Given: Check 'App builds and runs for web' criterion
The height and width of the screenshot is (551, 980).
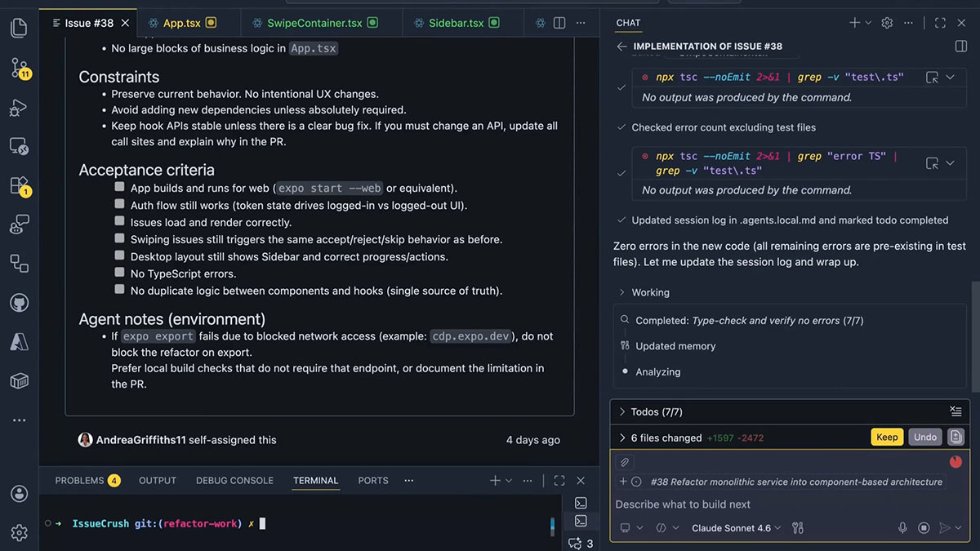Looking at the screenshot, I should (118, 188).
